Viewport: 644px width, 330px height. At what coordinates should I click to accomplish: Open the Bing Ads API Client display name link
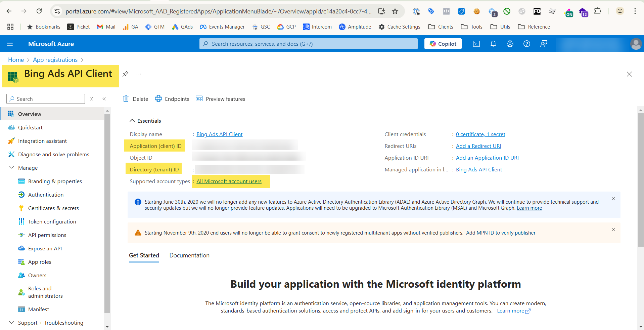pyautogui.click(x=220, y=134)
